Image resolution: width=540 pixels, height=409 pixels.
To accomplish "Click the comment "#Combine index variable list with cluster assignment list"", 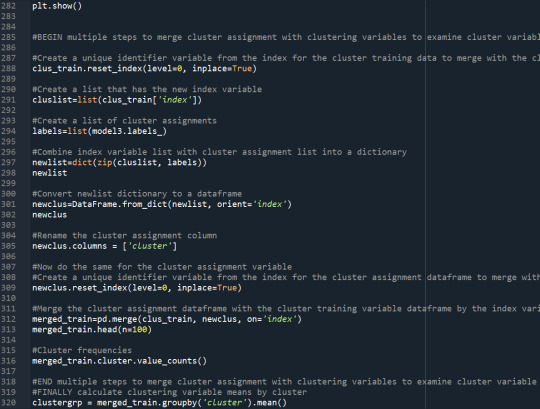I will pos(174,152).
